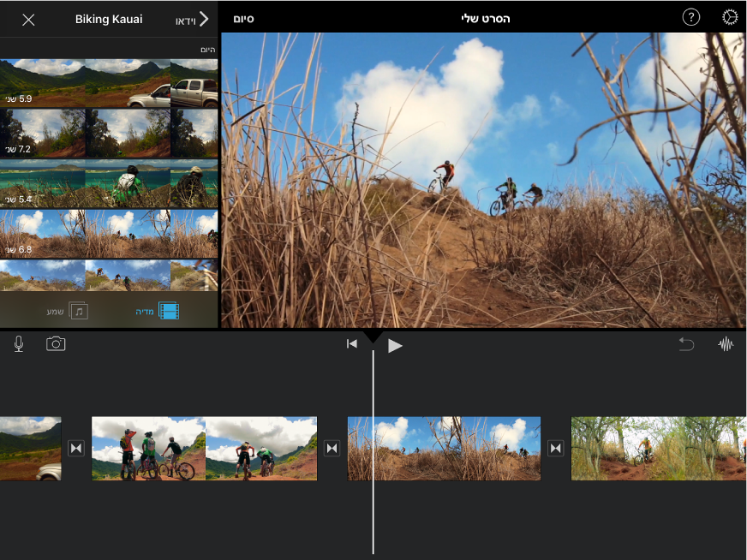Open transition before the forest trail clip

(555, 448)
